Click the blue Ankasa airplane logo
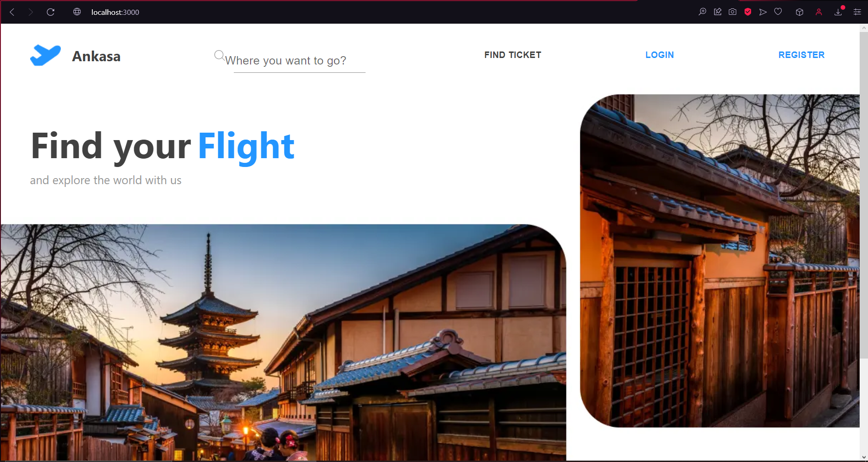This screenshot has width=868, height=462. 45,56
